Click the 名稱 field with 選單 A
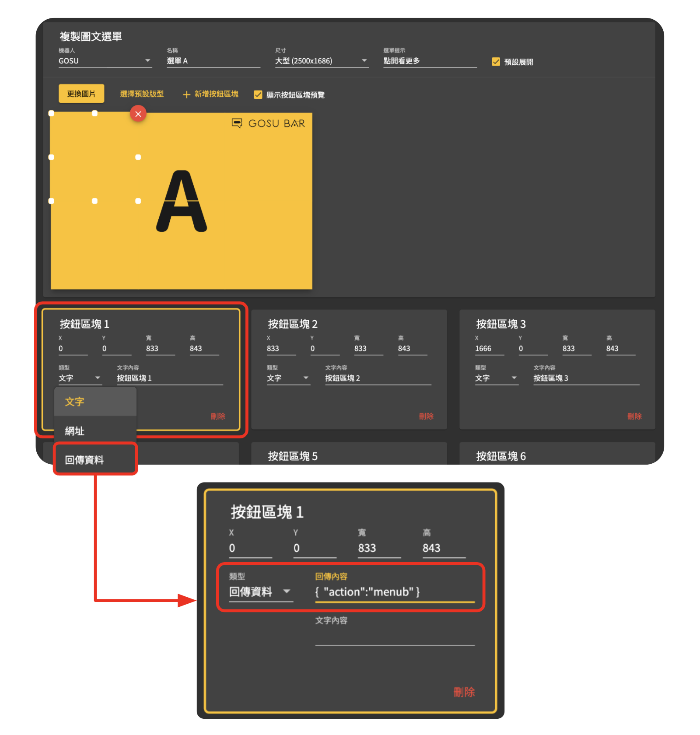 (213, 61)
